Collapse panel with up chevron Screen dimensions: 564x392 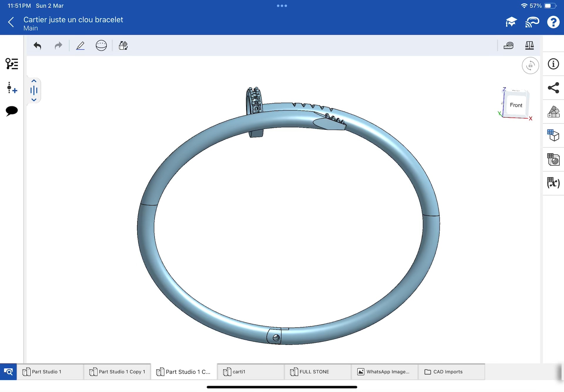(34, 81)
